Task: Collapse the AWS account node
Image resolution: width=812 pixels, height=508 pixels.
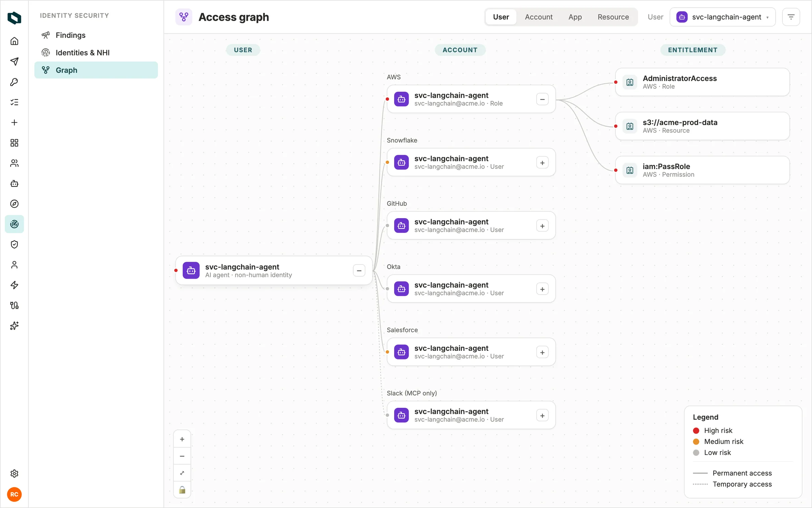Action: click(x=542, y=99)
